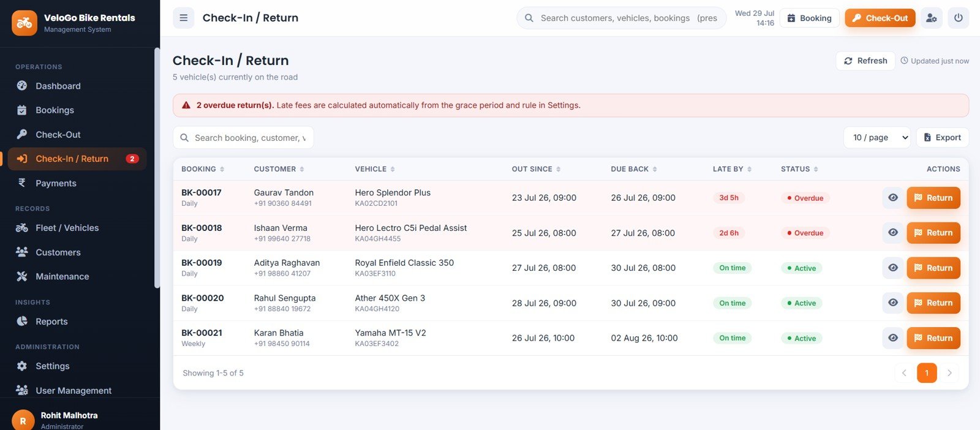Click Return for Gaurav Tandon's booking
980x430 pixels.
933,198
